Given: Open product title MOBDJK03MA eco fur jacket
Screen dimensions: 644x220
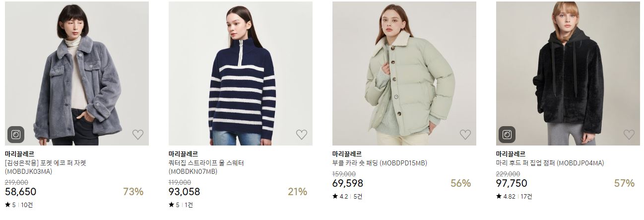Looking at the screenshot, I should [x=46, y=167].
